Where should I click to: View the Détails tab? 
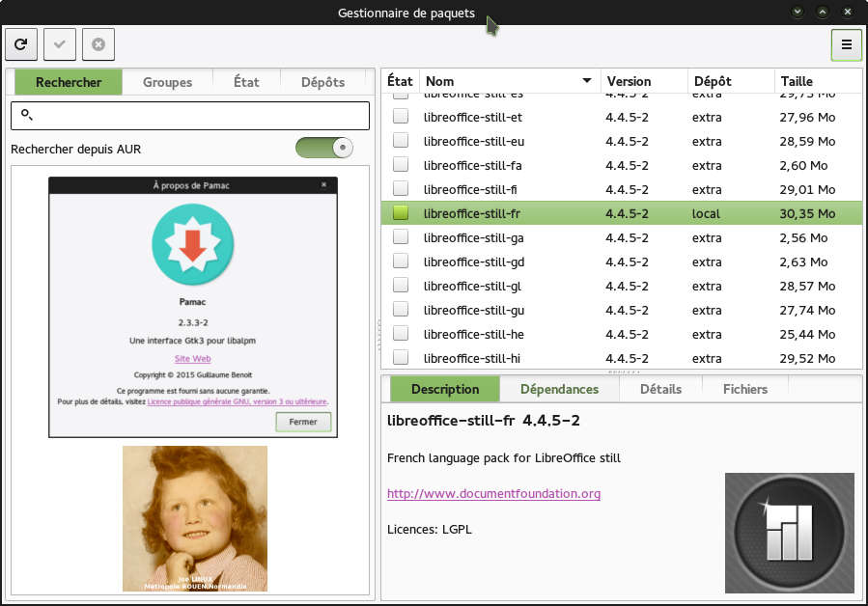pyautogui.click(x=660, y=389)
